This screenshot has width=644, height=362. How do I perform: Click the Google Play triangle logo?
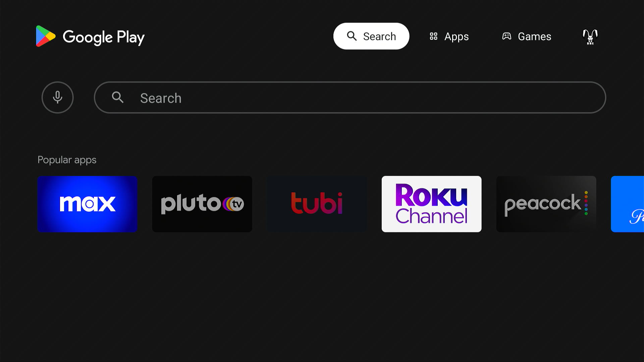[46, 36]
